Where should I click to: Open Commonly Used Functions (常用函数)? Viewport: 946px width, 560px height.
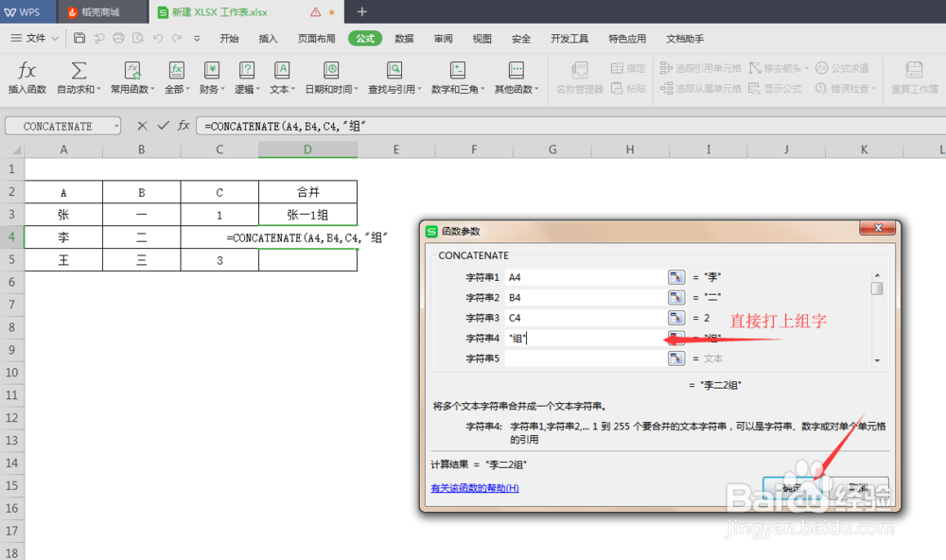131,76
